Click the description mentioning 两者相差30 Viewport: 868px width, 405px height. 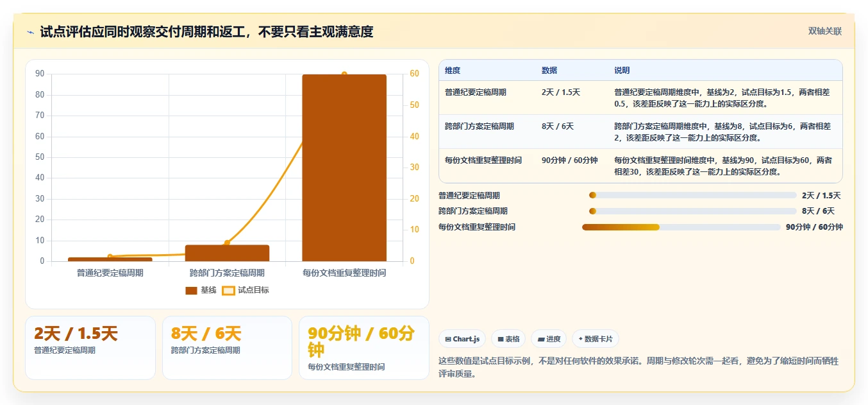(x=723, y=166)
